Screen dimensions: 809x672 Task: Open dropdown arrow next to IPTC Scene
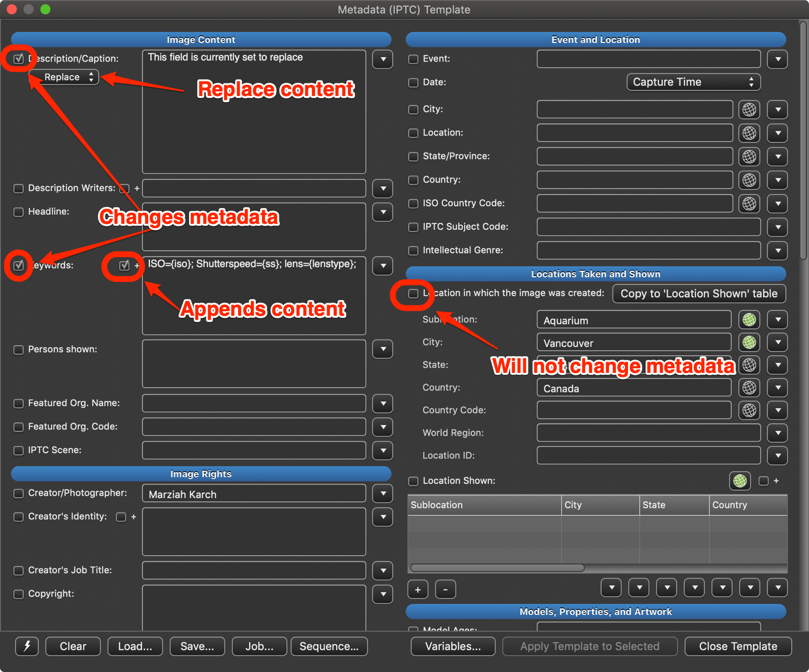pyautogui.click(x=383, y=451)
